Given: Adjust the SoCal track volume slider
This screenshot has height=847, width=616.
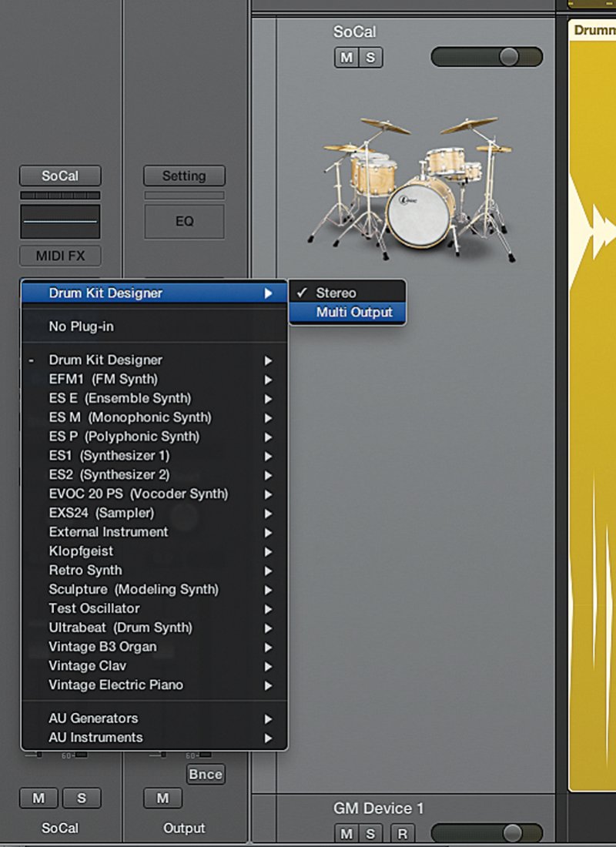Looking at the screenshot, I should tap(487, 57).
